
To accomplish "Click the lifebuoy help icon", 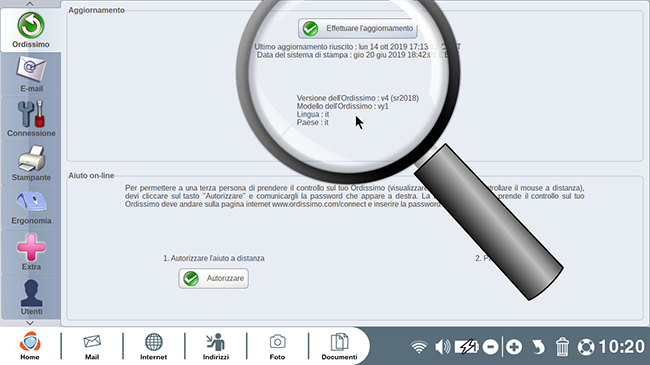I will tap(586, 347).
